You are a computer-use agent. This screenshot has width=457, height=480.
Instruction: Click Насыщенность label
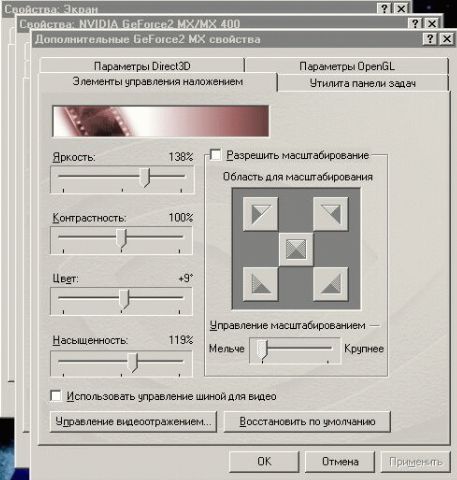(x=90, y=340)
